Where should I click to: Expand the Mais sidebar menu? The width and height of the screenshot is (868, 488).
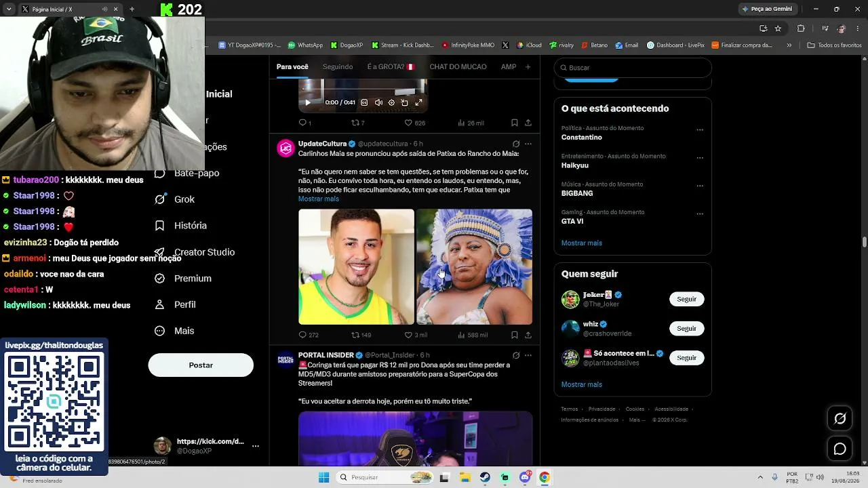[x=175, y=331]
